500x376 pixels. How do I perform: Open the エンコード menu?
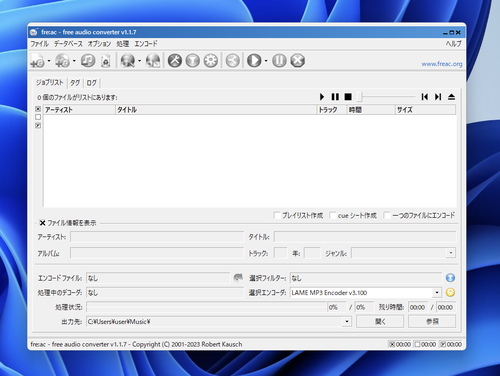coord(146,44)
